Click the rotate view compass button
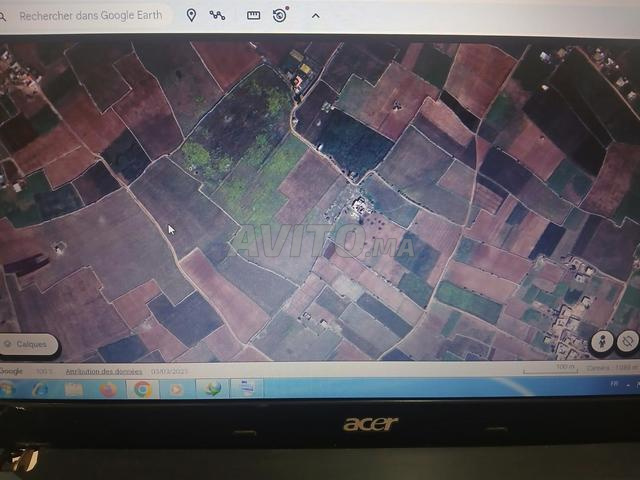Viewport: 640px width, 480px height. click(x=628, y=342)
